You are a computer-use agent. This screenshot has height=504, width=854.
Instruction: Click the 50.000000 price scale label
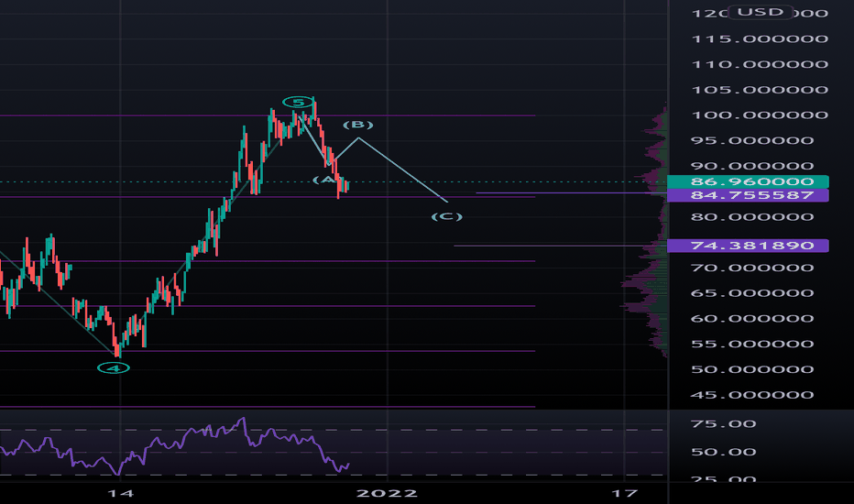click(x=752, y=369)
